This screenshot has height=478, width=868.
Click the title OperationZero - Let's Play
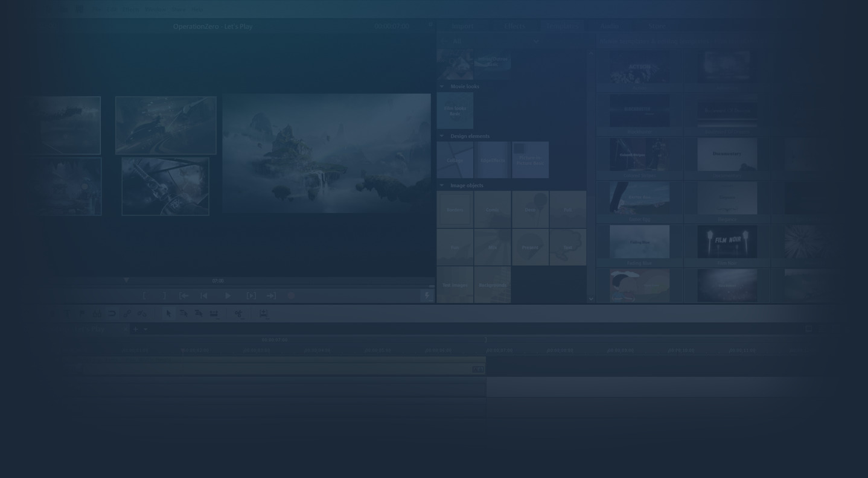point(212,27)
